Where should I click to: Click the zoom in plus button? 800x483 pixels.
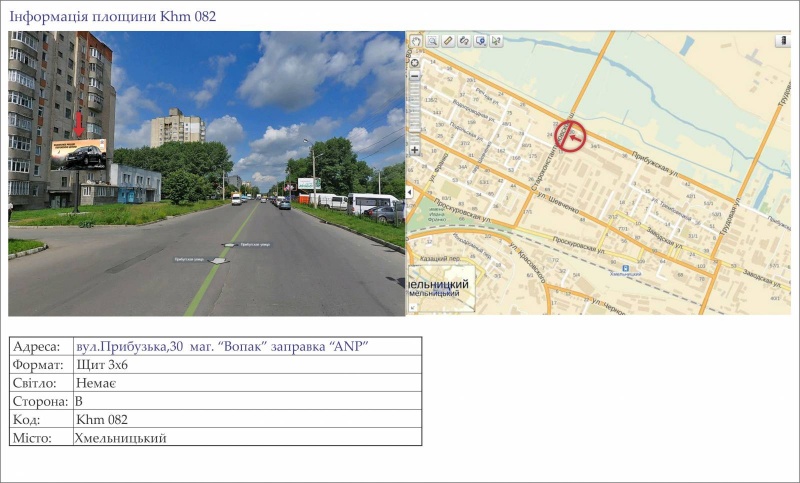415,150
